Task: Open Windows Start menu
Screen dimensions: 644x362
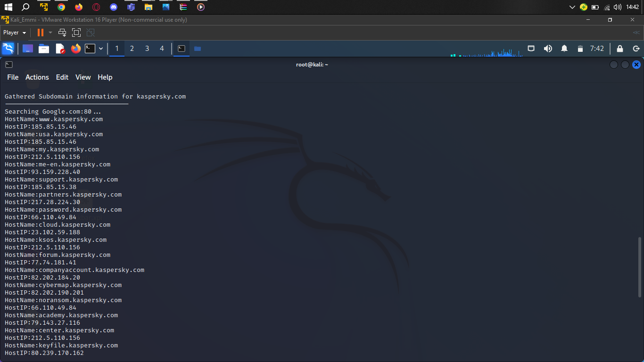Action: tap(8, 7)
